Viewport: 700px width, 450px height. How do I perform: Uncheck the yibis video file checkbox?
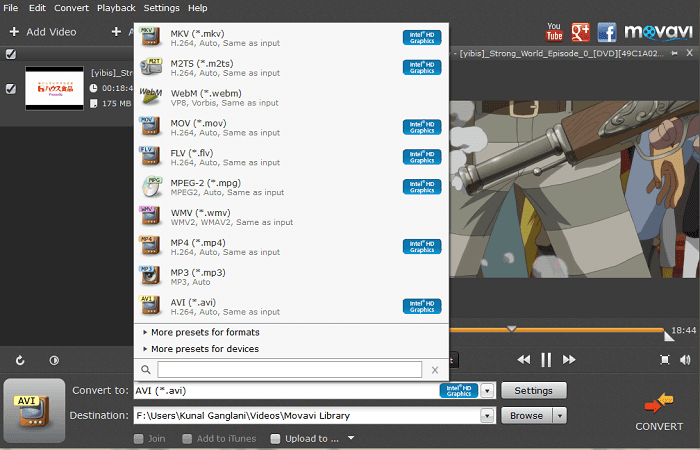click(x=11, y=88)
